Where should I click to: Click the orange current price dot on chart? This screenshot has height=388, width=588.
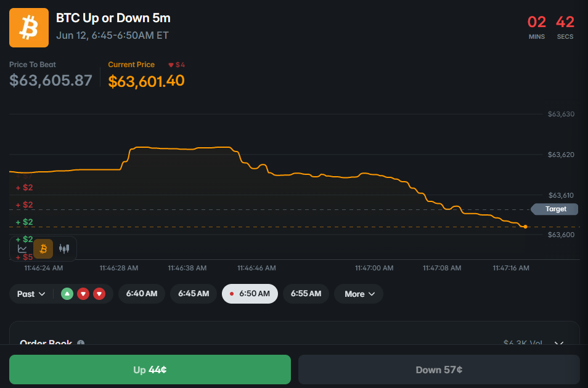pos(525,227)
